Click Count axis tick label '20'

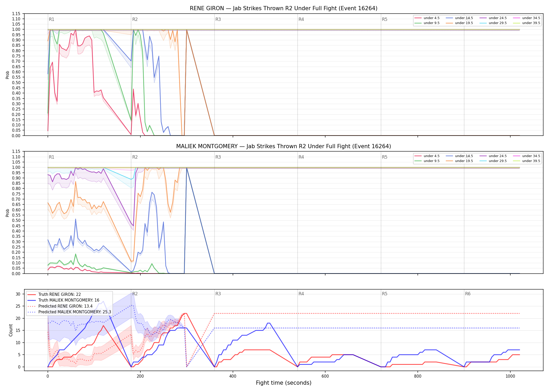coord(18,318)
